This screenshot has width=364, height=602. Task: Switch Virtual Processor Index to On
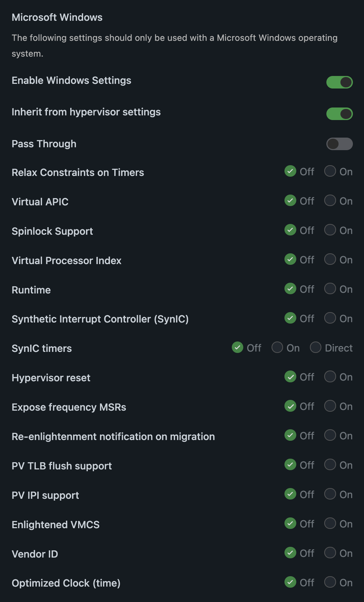330,259
